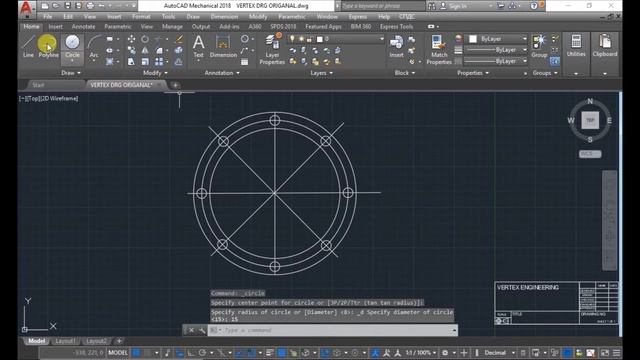
Task: Open Layer Properties manager
Action: pyautogui.click(x=272, y=49)
